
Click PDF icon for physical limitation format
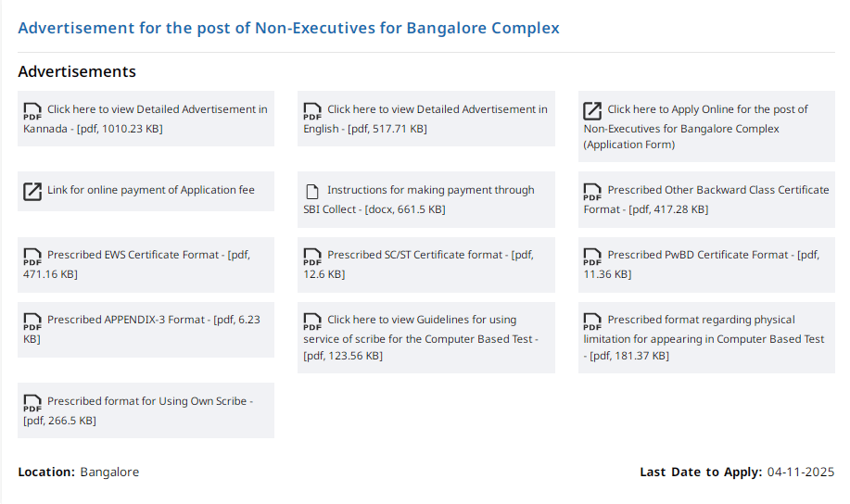[592, 321]
